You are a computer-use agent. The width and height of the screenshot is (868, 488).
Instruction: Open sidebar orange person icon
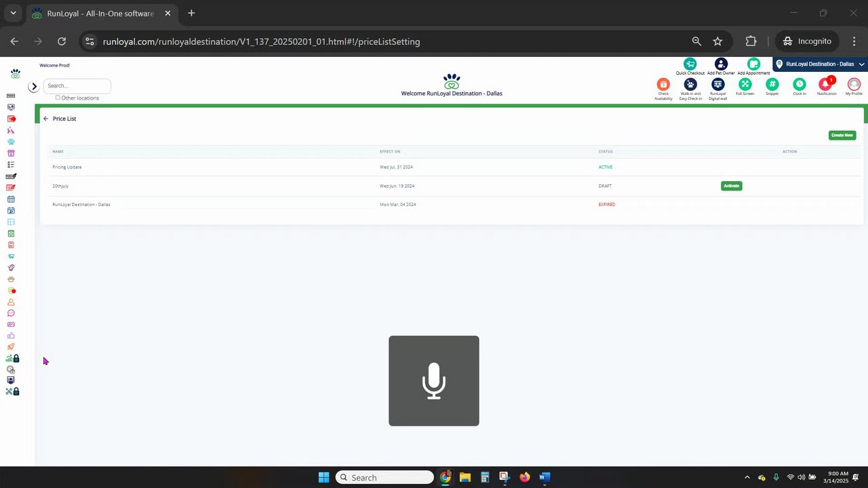tap(11, 302)
